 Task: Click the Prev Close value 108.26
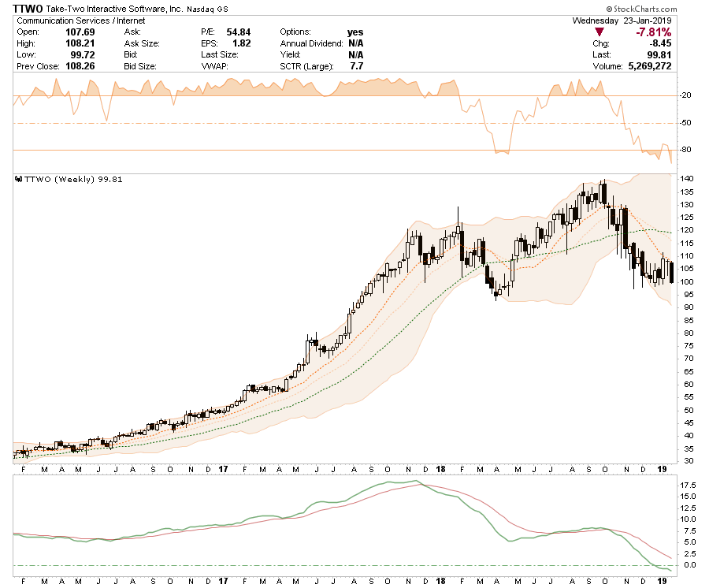80,66
